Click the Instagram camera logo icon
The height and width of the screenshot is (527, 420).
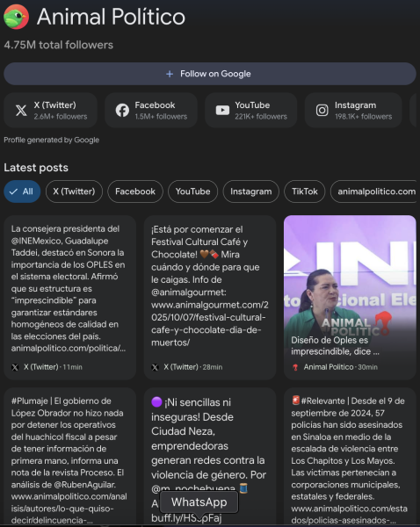click(x=322, y=111)
